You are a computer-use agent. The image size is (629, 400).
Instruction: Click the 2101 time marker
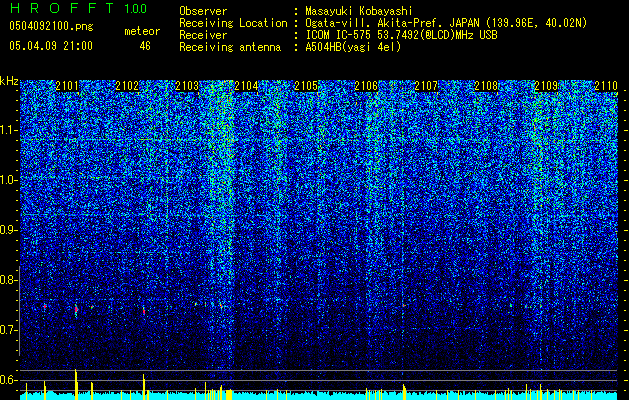click(x=67, y=86)
